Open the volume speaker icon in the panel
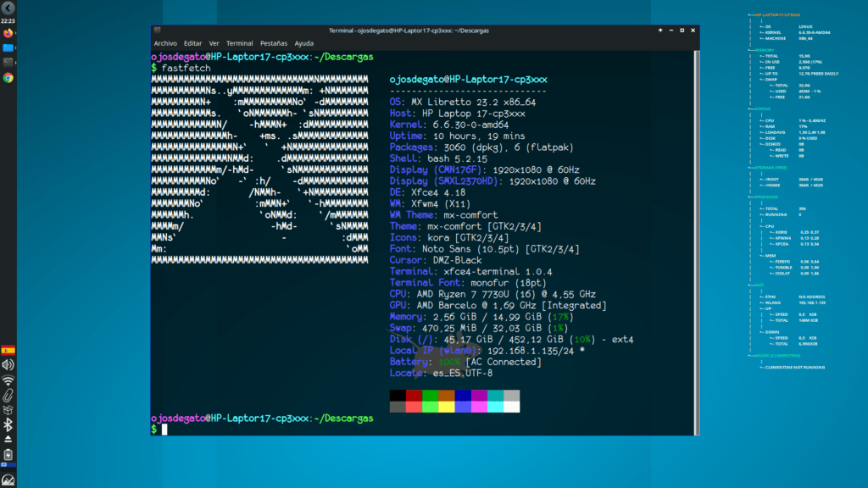The height and width of the screenshot is (488, 868). 8,364
